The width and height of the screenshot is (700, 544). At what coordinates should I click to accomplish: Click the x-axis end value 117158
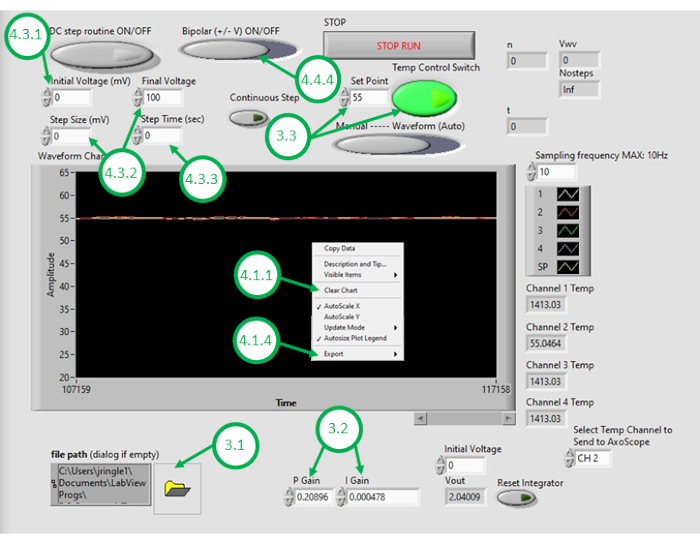point(496,390)
